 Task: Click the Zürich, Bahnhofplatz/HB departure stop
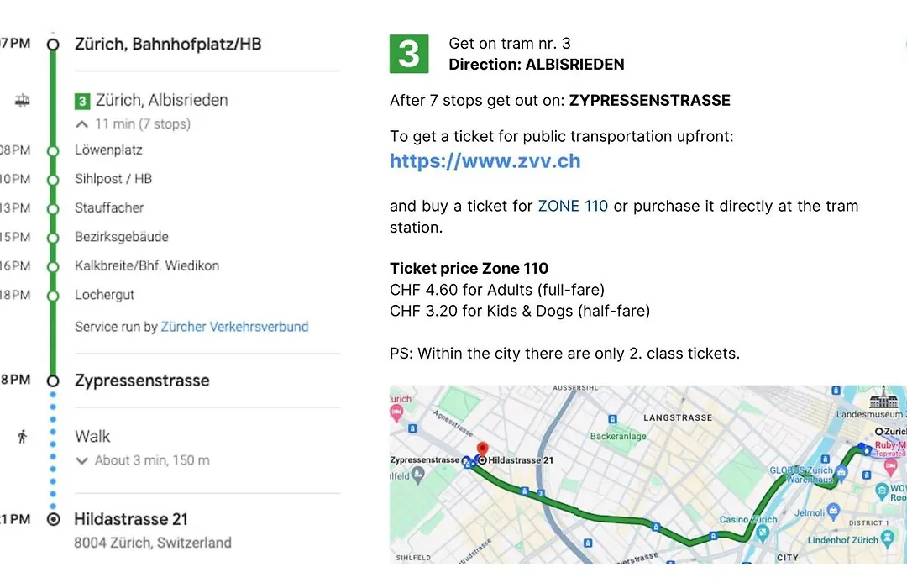(168, 44)
